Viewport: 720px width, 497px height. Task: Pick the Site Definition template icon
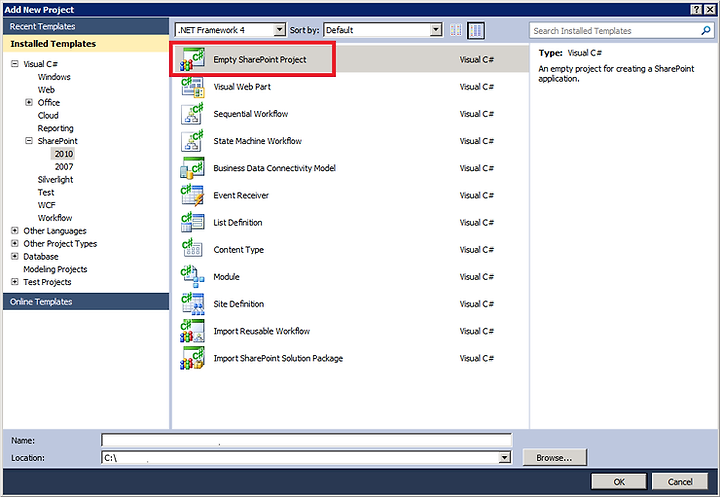pyautogui.click(x=192, y=304)
